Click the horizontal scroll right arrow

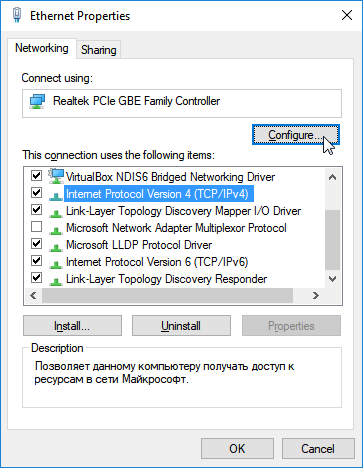(x=315, y=296)
